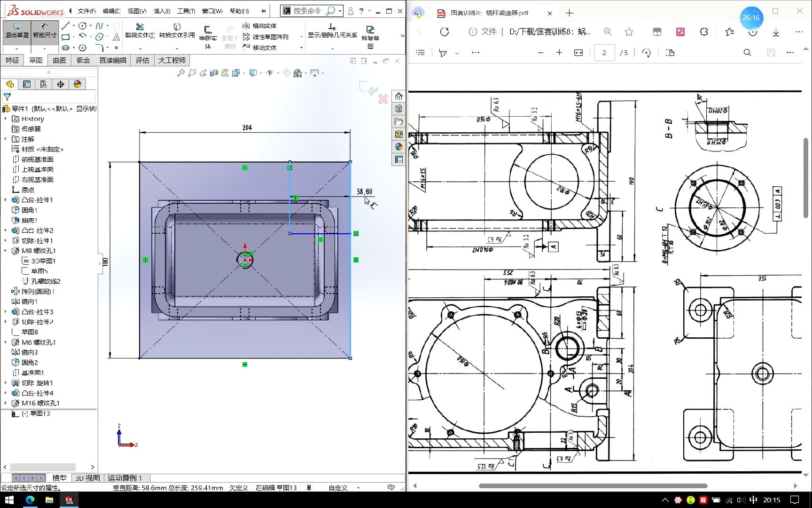Expand the 切除-旋转1 feature node
This screenshot has height=508, width=812.
click(x=6, y=383)
